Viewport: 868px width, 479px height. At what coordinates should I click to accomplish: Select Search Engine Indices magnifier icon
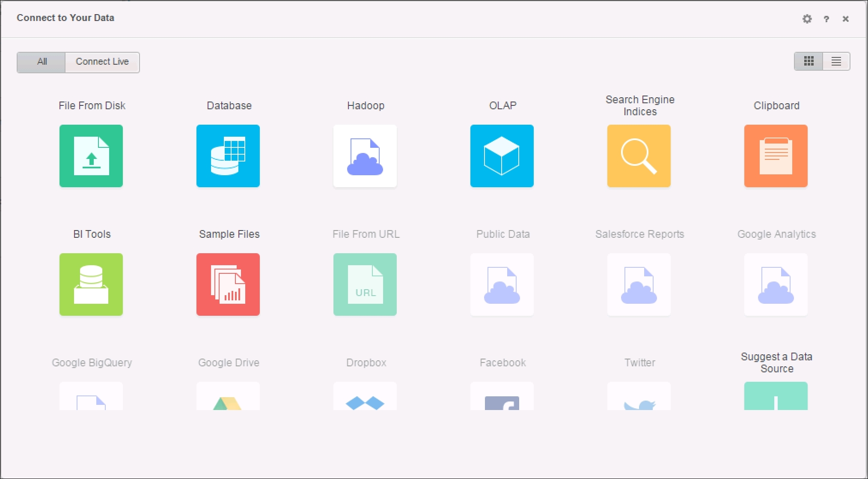pyautogui.click(x=639, y=156)
